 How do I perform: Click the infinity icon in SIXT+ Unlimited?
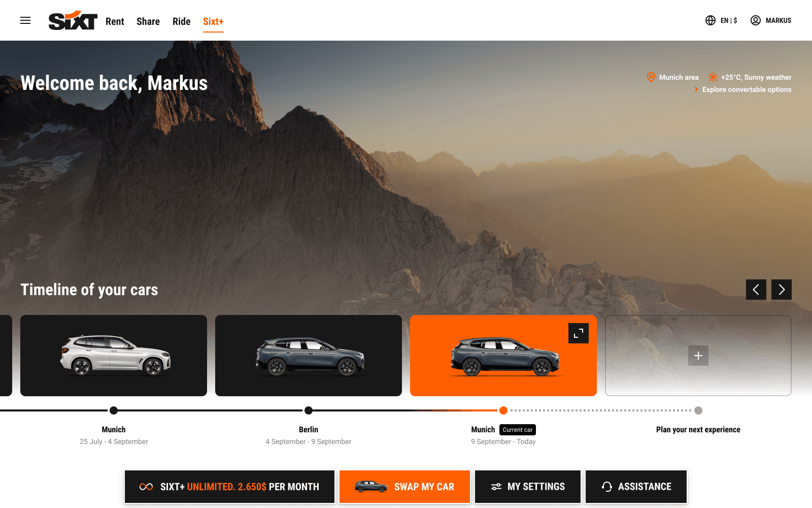click(146, 487)
